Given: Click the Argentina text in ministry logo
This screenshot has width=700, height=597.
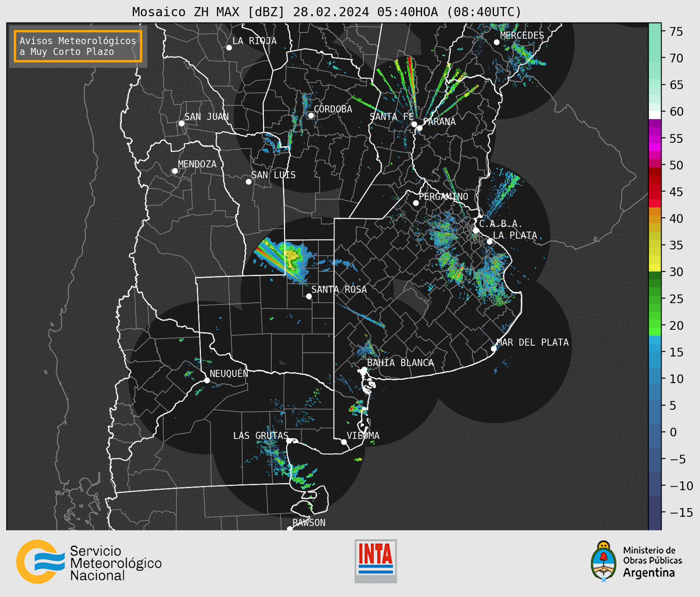Looking at the screenshot, I should tap(649, 573).
